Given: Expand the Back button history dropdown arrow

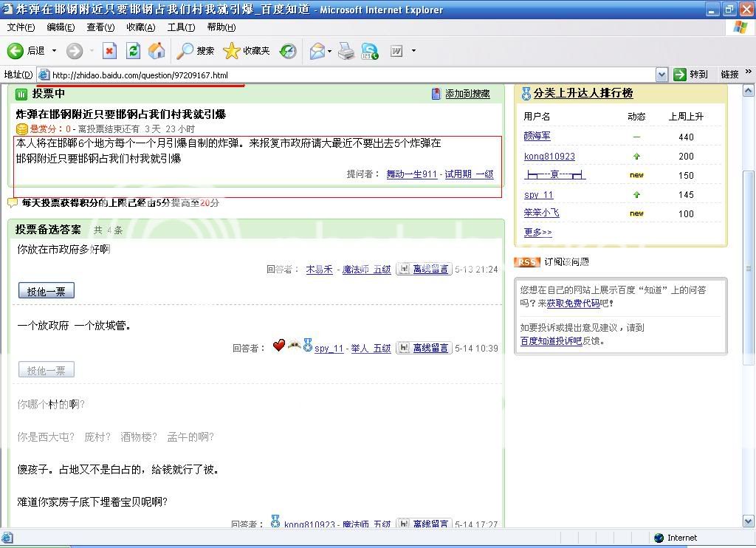Looking at the screenshot, I should click(54, 51).
